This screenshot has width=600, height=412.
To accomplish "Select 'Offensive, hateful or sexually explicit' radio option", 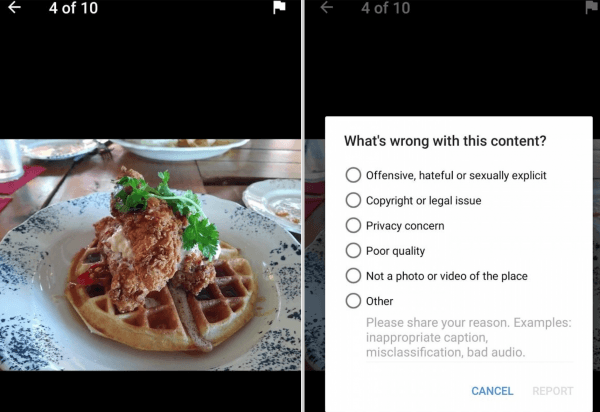I will tap(353, 175).
